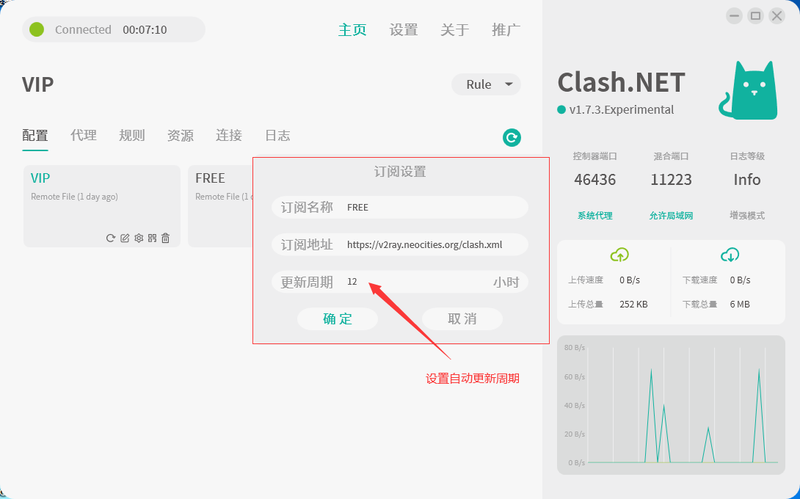Toggle 增强模式 enhanced mode
800x499 pixels.
[747, 216]
